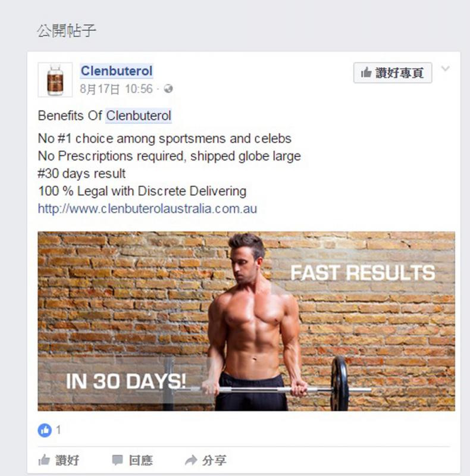View who reacted via count 1
Viewport: 470px width, 476px height.
tap(58, 430)
